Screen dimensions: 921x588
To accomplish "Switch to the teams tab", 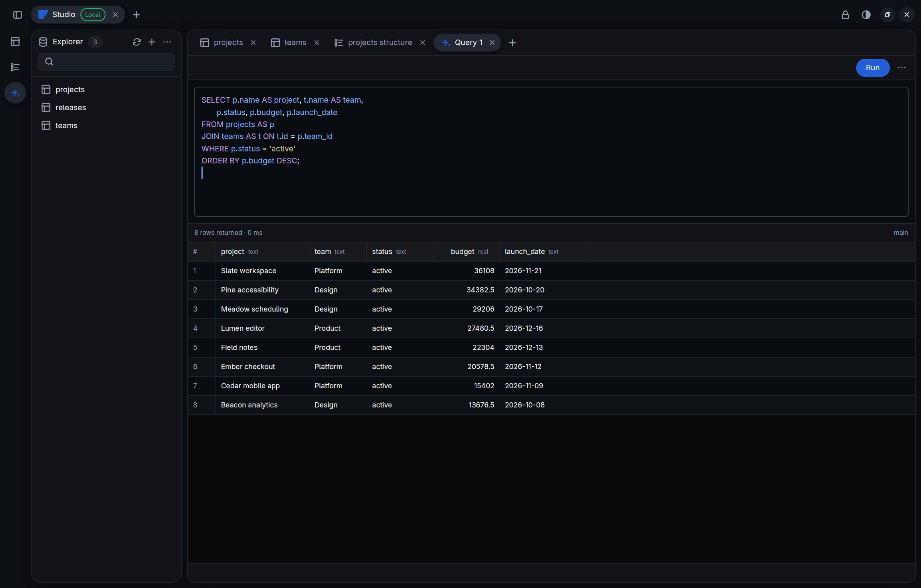I will [295, 43].
